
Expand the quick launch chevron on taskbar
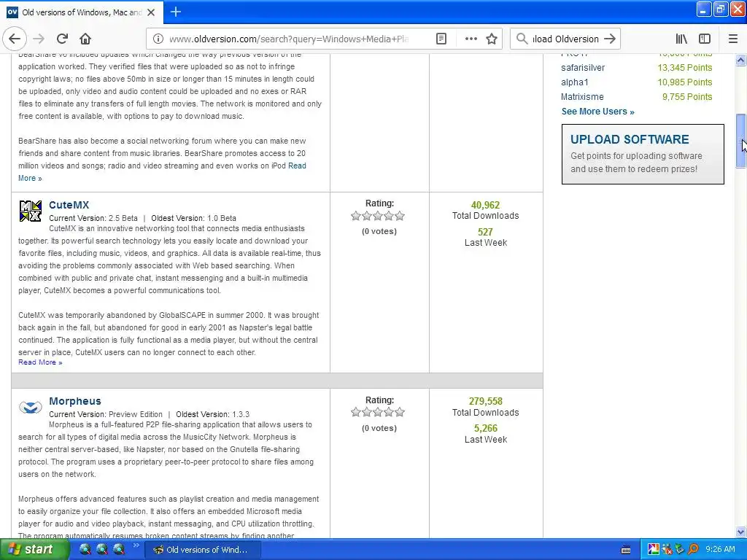point(136,545)
